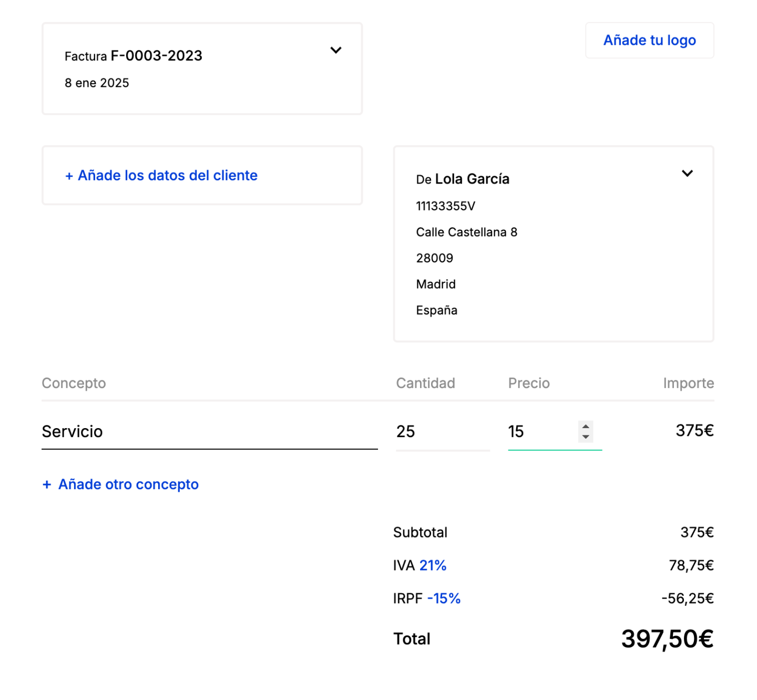Select the invoice date 8 ene 2025
This screenshot has height=700, width=757.
(x=97, y=83)
